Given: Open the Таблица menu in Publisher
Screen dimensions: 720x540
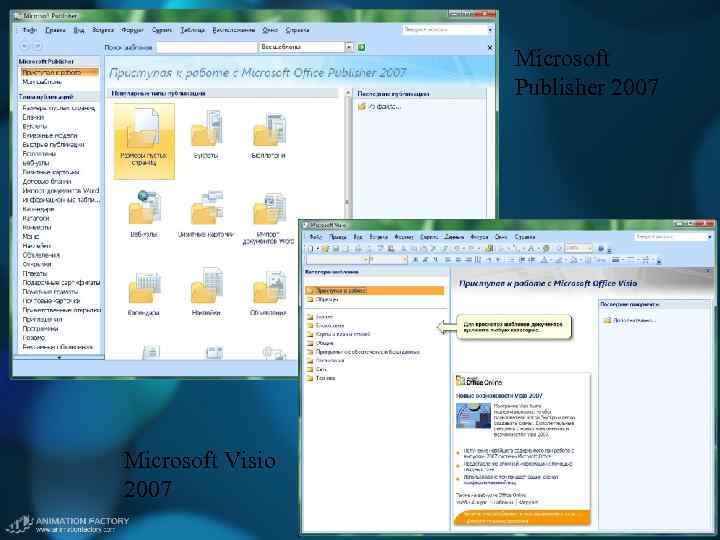Looking at the screenshot, I should pos(192,30).
